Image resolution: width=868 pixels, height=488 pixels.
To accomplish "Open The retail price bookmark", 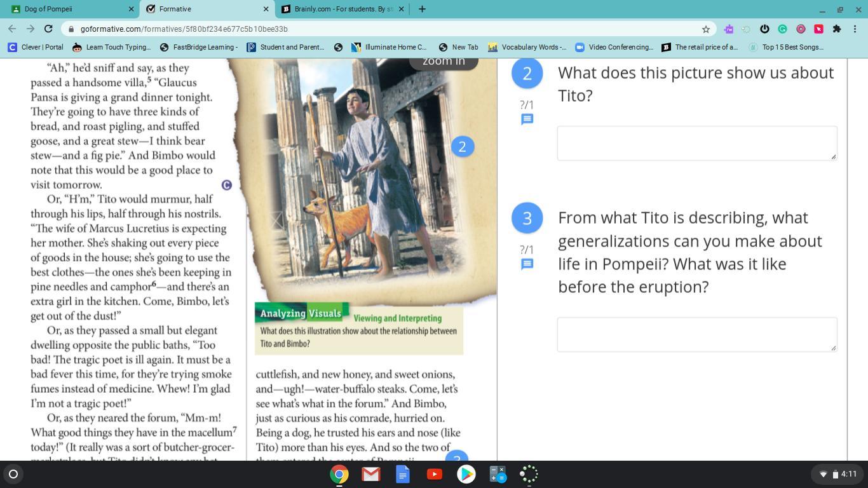I will tap(700, 47).
